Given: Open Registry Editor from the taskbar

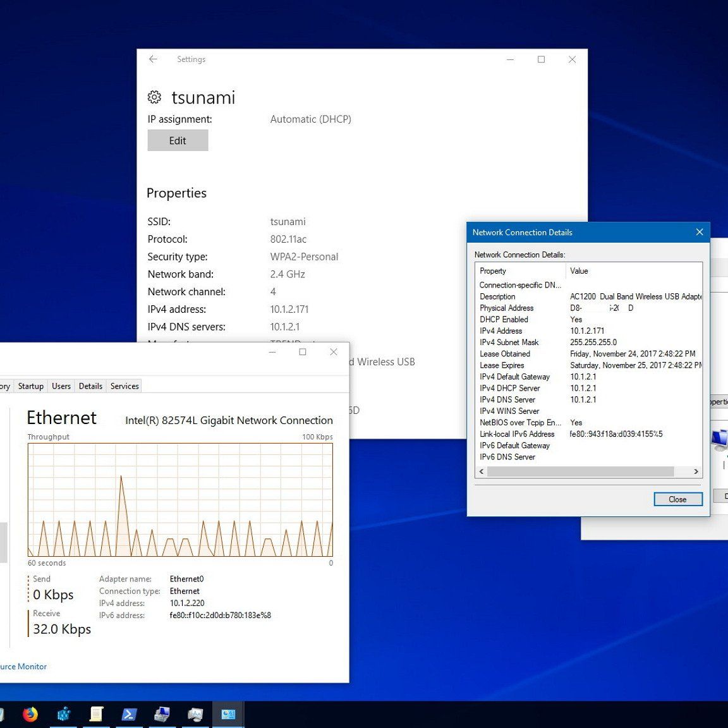Looking at the screenshot, I should 63,714.
